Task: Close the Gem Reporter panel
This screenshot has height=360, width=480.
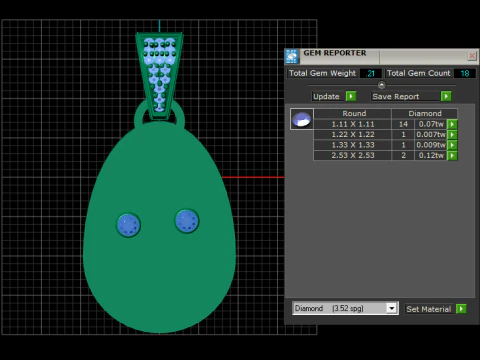Action: (x=472, y=56)
